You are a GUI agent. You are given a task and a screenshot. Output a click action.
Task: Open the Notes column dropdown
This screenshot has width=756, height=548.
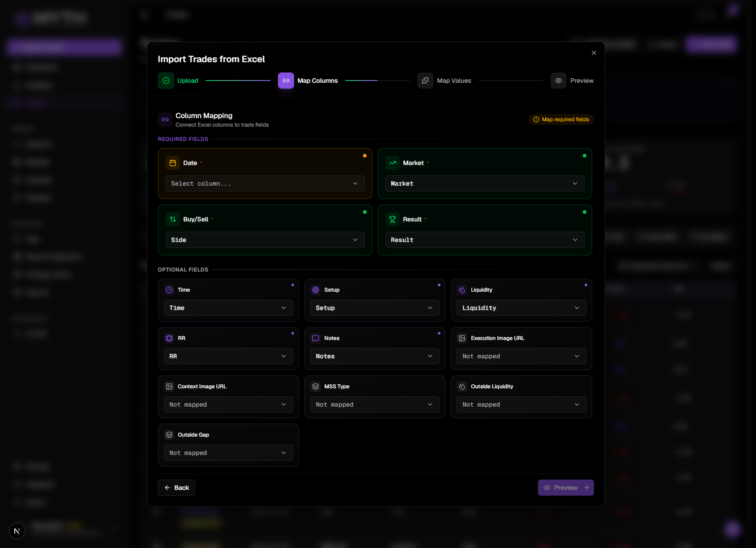point(375,356)
